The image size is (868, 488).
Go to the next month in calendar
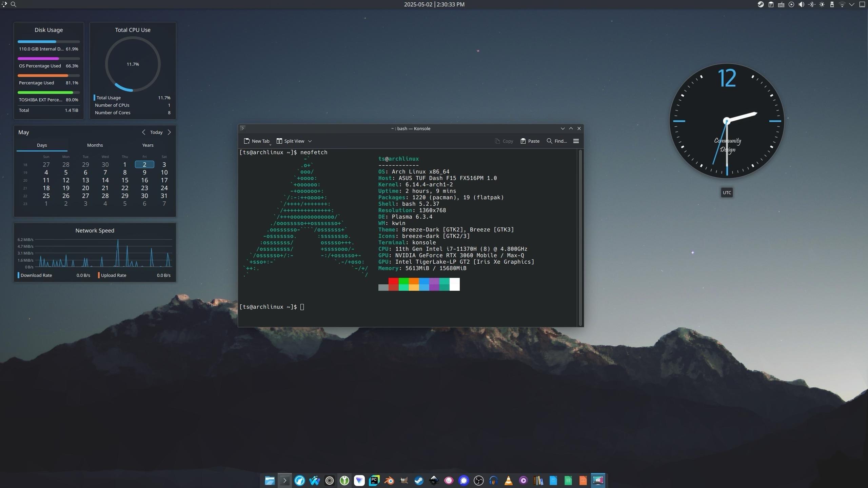click(170, 132)
